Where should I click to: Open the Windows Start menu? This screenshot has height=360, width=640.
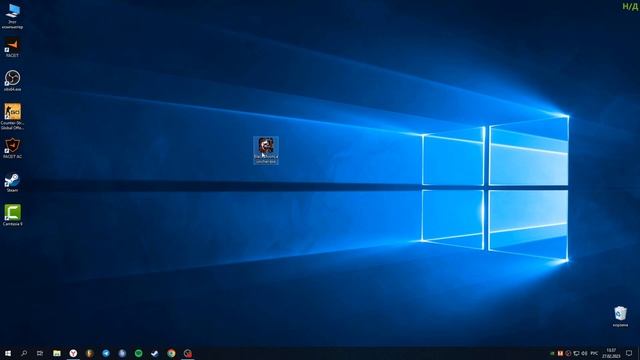pyautogui.click(x=8, y=353)
